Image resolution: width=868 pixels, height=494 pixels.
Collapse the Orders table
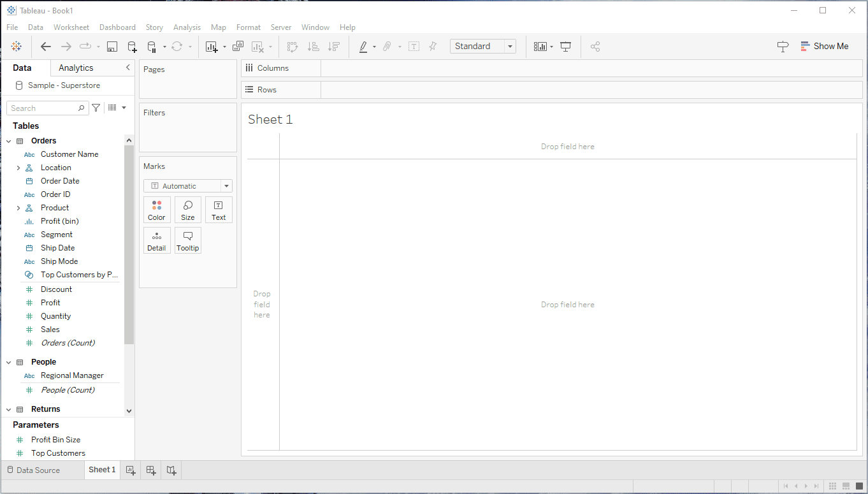tap(9, 141)
